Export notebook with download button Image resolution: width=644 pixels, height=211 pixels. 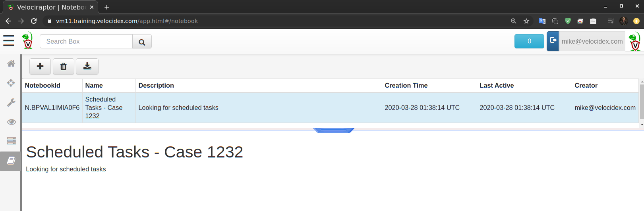87,66
